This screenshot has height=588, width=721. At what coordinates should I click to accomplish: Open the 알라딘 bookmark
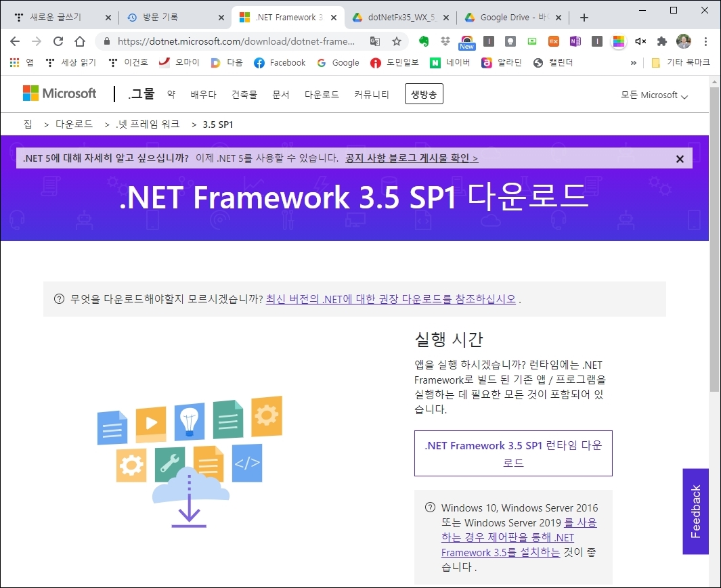501,62
